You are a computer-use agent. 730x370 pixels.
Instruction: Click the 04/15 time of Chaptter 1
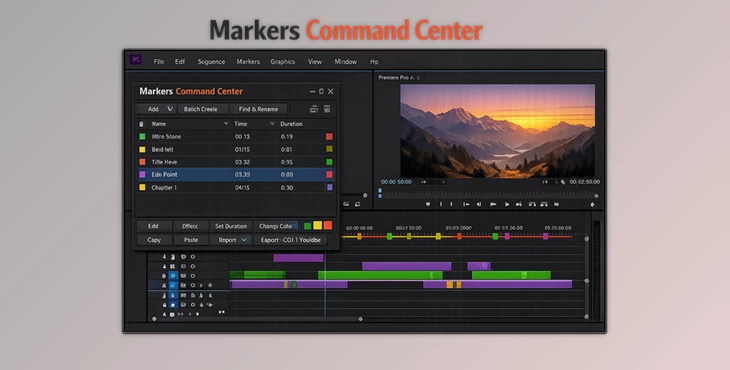[242, 188]
